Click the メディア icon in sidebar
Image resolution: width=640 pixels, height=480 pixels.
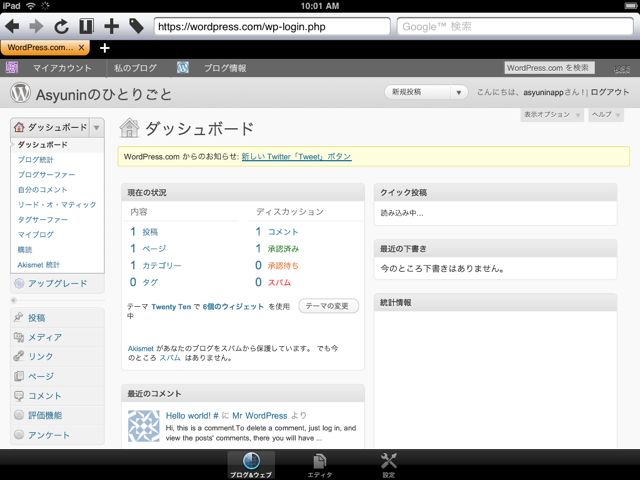point(18,337)
